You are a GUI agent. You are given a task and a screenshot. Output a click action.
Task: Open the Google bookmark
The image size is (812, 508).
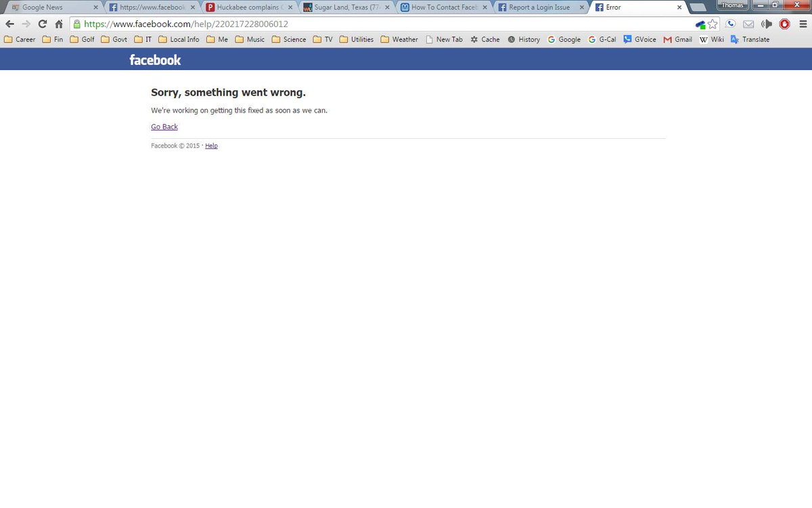coord(564,39)
